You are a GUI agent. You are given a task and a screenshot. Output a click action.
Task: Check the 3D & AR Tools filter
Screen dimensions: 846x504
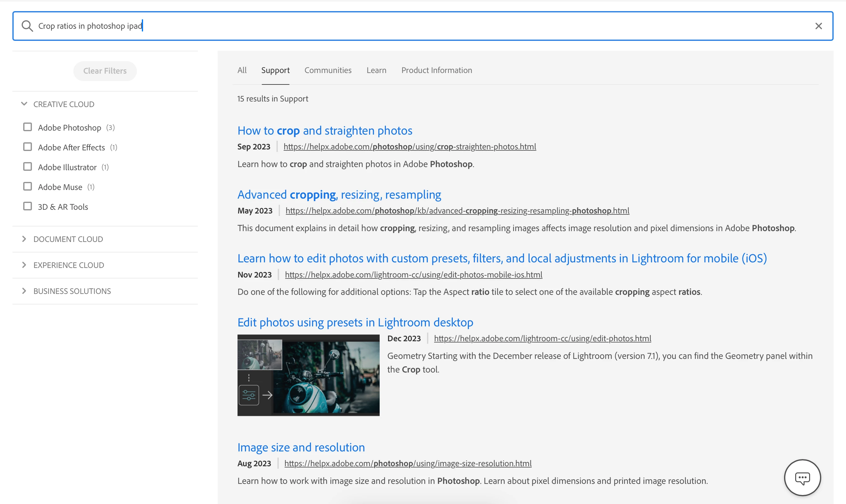(28, 206)
